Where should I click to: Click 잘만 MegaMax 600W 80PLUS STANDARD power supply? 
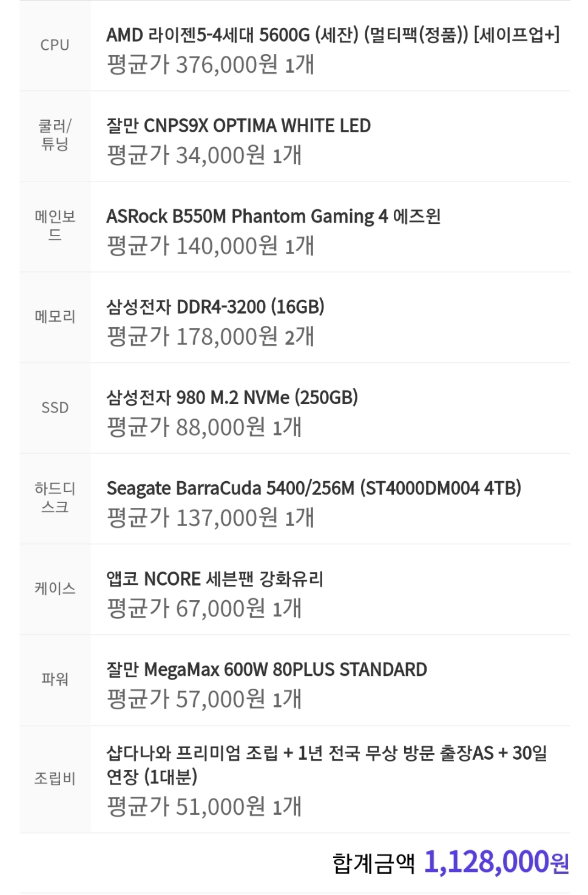[267, 669]
